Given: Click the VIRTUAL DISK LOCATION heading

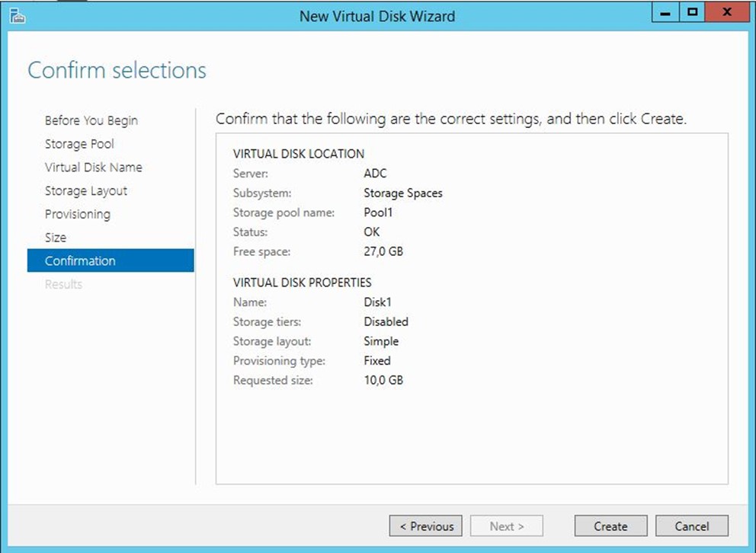Looking at the screenshot, I should coord(299,154).
